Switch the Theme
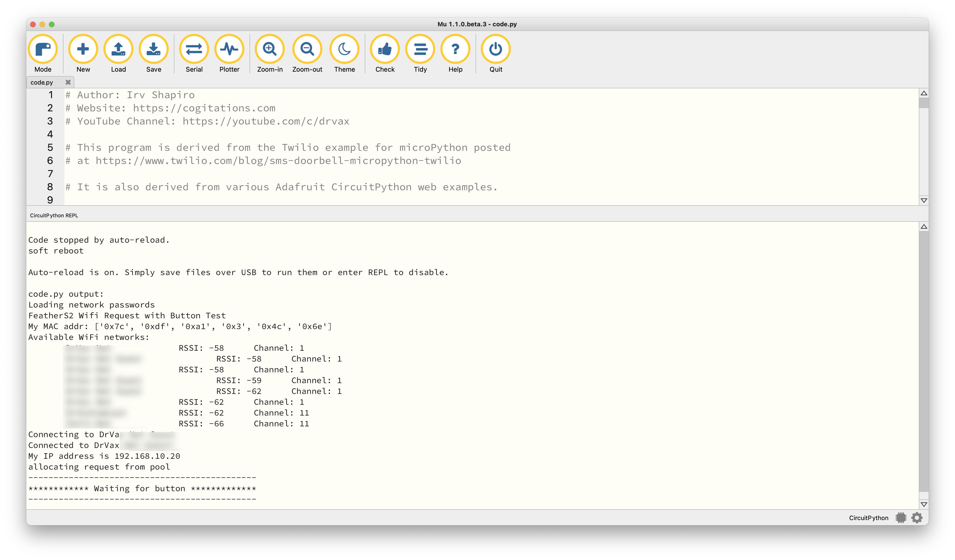 tap(344, 53)
